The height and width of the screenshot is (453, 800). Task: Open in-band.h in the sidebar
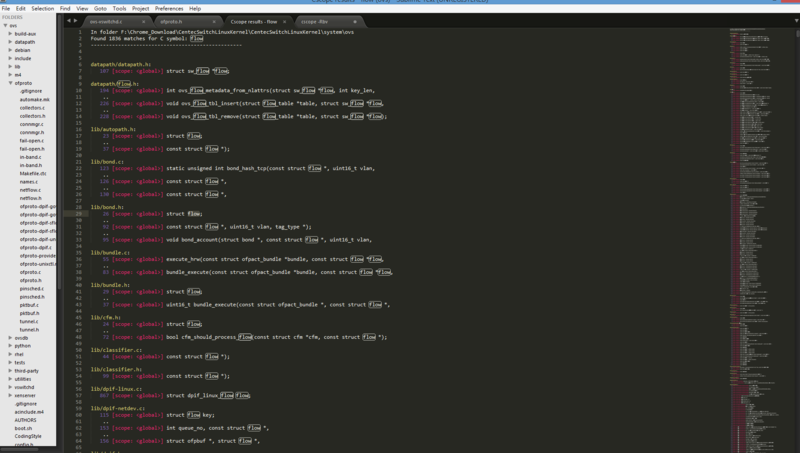point(31,165)
